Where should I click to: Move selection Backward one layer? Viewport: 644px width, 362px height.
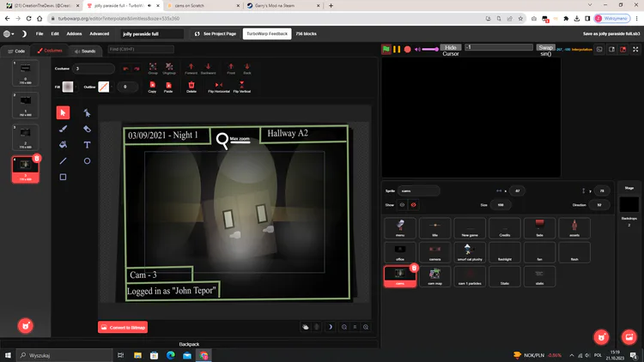(209, 67)
